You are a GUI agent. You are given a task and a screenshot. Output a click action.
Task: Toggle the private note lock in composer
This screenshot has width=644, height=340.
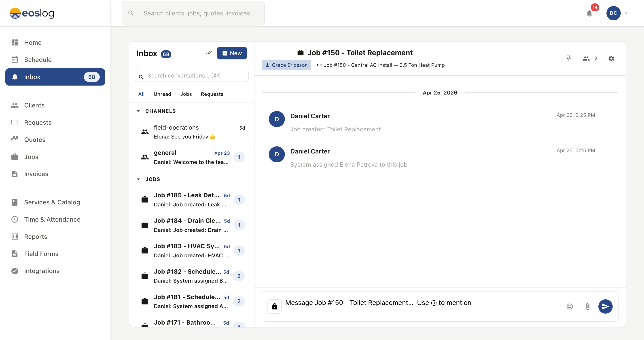coord(275,306)
